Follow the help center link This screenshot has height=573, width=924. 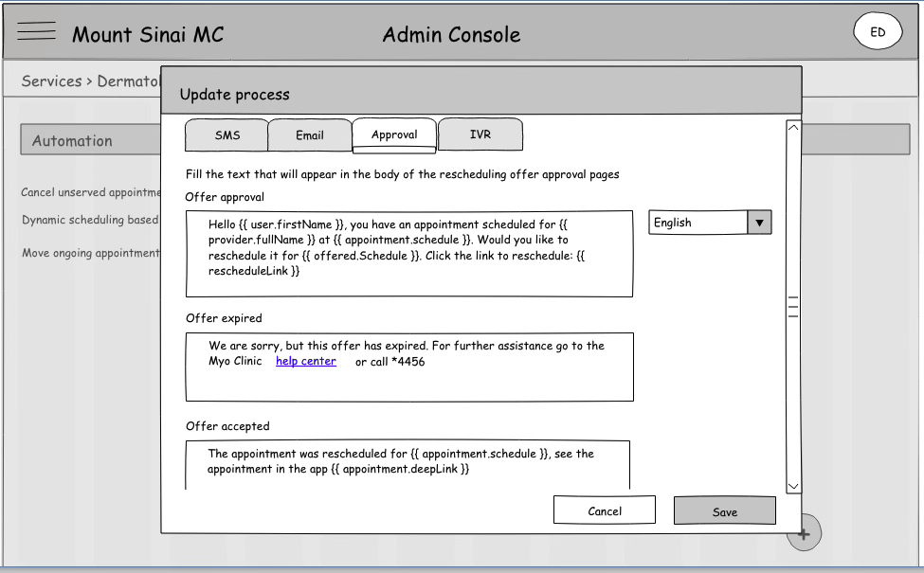(306, 361)
